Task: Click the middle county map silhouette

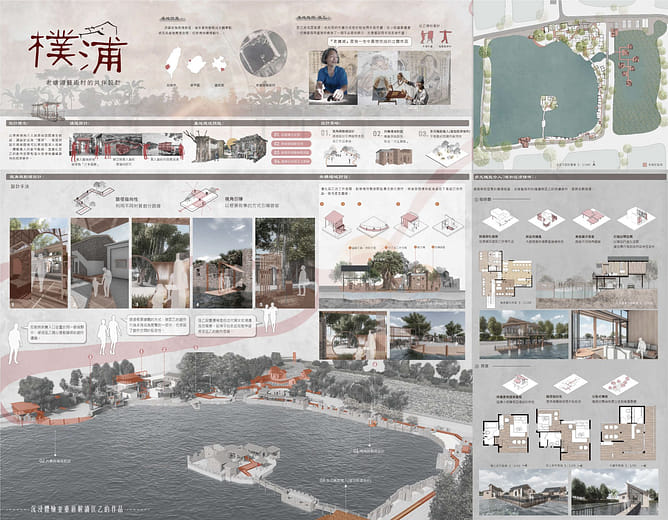Action: tap(196, 64)
